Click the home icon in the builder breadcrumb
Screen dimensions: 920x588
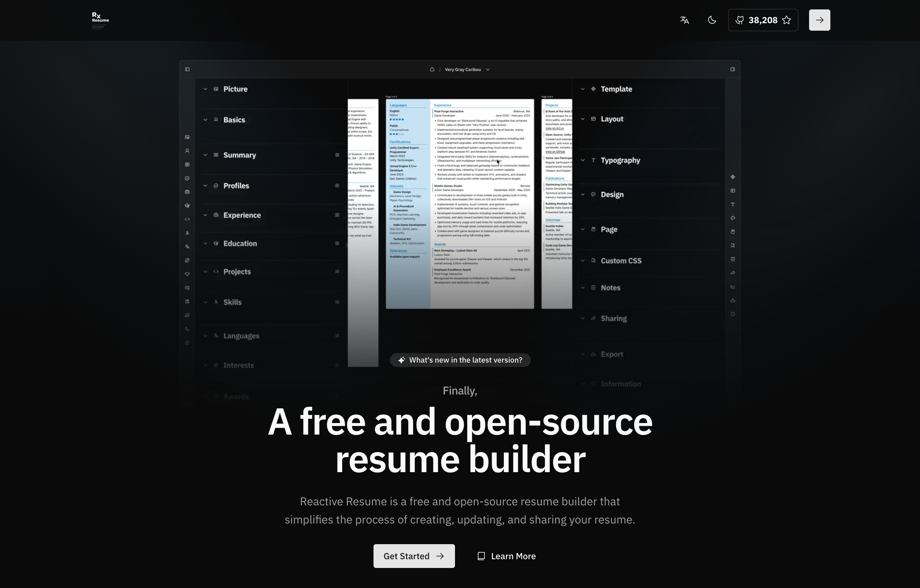click(x=432, y=70)
